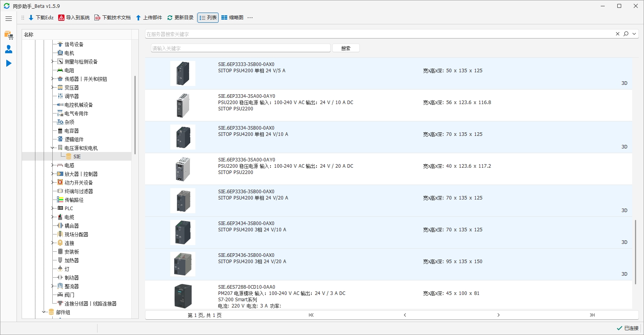
Task: Select 连接分线器 | 线路连接器 category
Action: click(x=90, y=304)
